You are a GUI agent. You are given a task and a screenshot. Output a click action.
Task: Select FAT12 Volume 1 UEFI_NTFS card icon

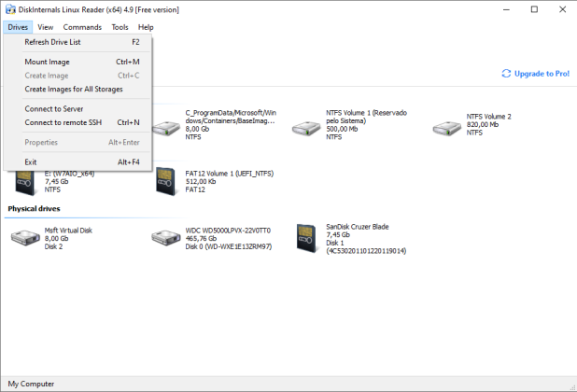(165, 182)
